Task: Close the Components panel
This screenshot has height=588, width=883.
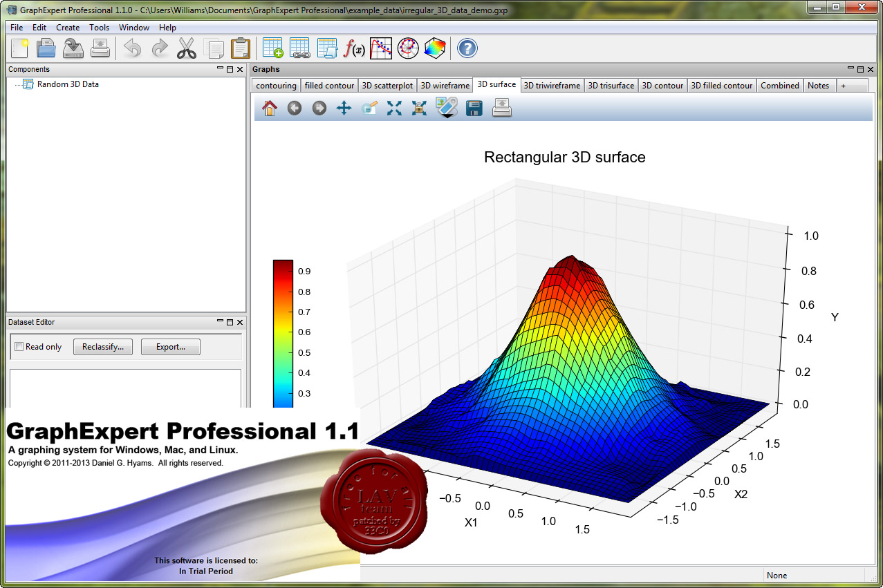Action: click(240, 69)
